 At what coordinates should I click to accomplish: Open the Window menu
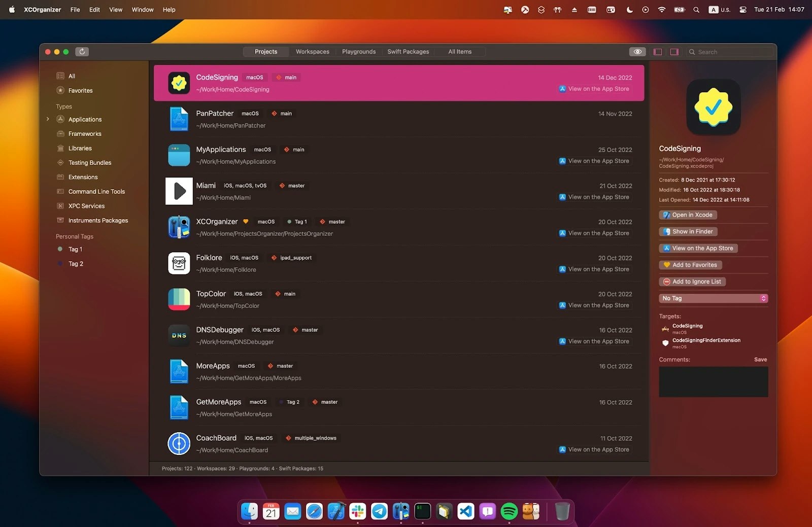point(143,10)
